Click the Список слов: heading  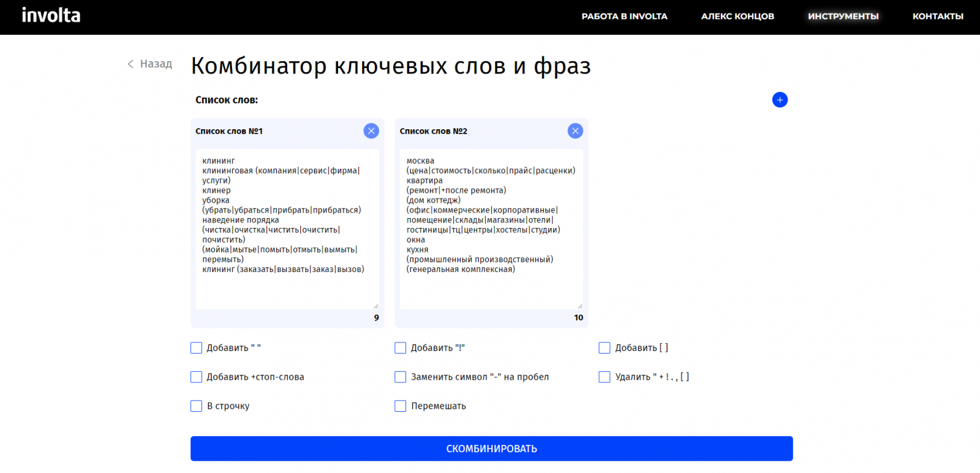[227, 100]
